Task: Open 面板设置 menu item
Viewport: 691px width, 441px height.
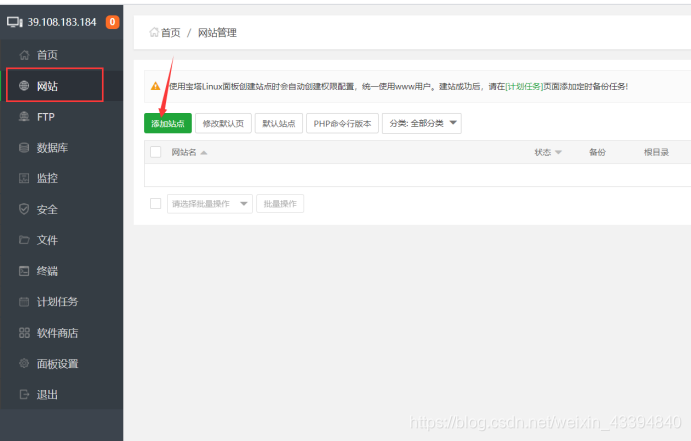Action: click(62, 363)
